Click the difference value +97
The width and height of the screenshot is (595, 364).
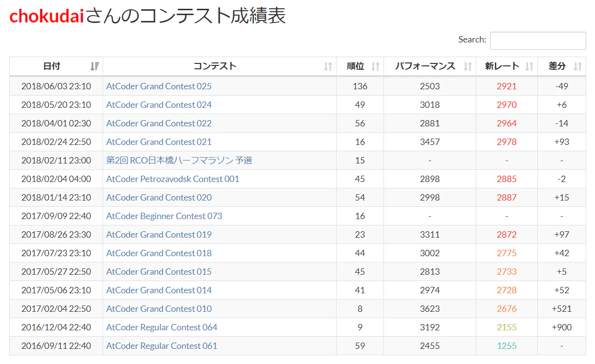(562, 235)
